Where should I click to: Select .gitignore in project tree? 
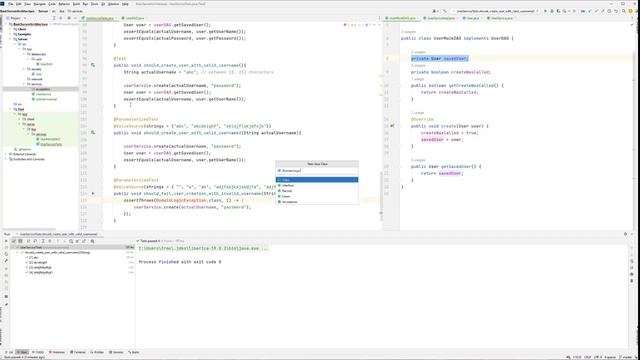(x=24, y=149)
